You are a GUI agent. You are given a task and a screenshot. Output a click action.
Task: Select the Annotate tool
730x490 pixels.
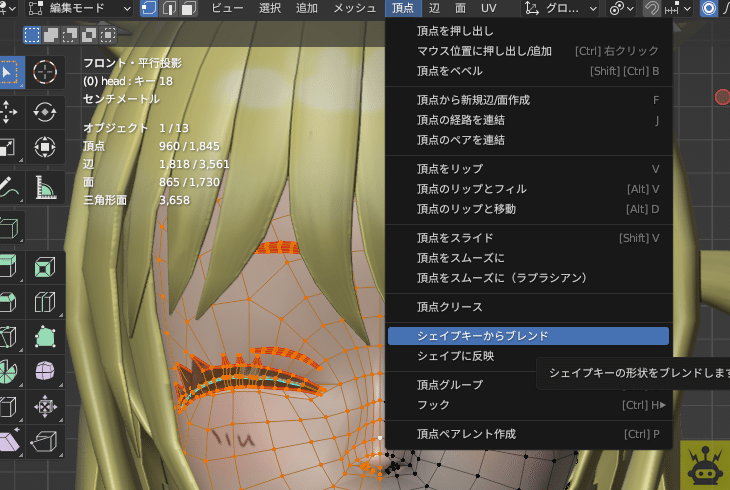pyautogui.click(x=8, y=187)
